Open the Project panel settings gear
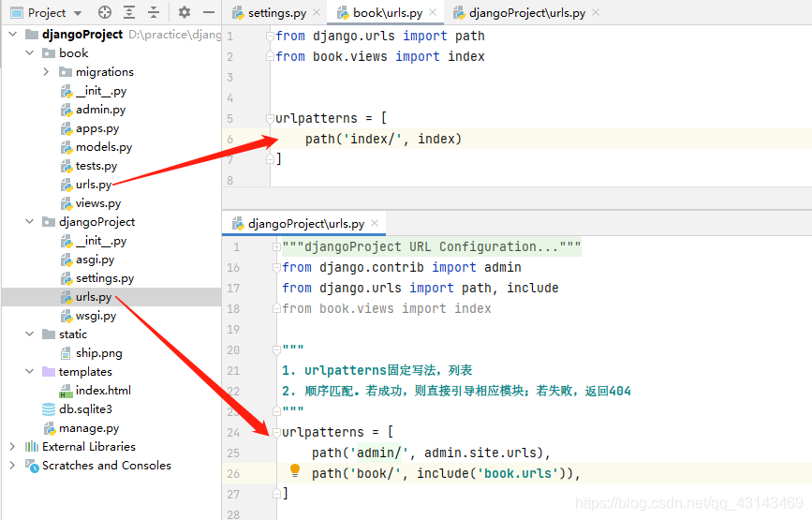 pyautogui.click(x=184, y=12)
